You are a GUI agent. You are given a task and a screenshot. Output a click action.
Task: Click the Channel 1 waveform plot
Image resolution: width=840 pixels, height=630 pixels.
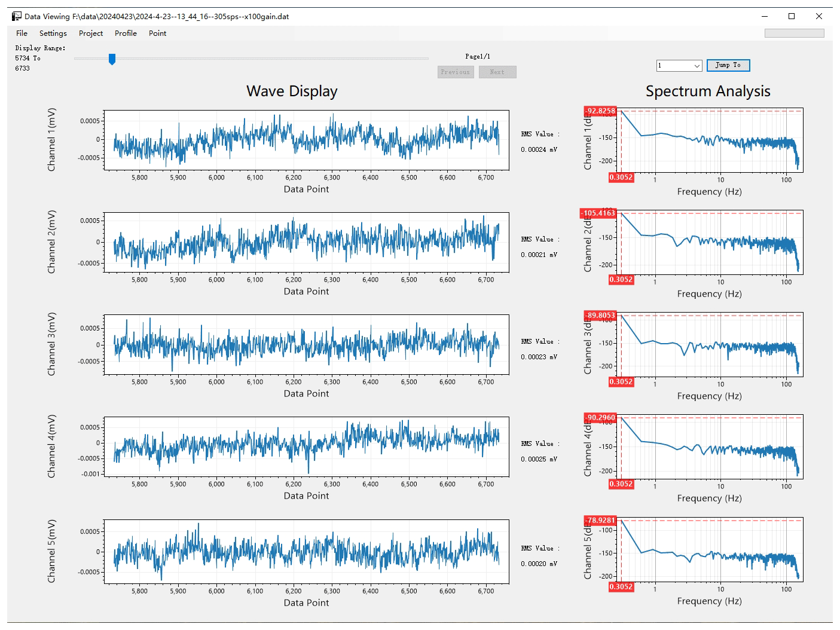306,140
